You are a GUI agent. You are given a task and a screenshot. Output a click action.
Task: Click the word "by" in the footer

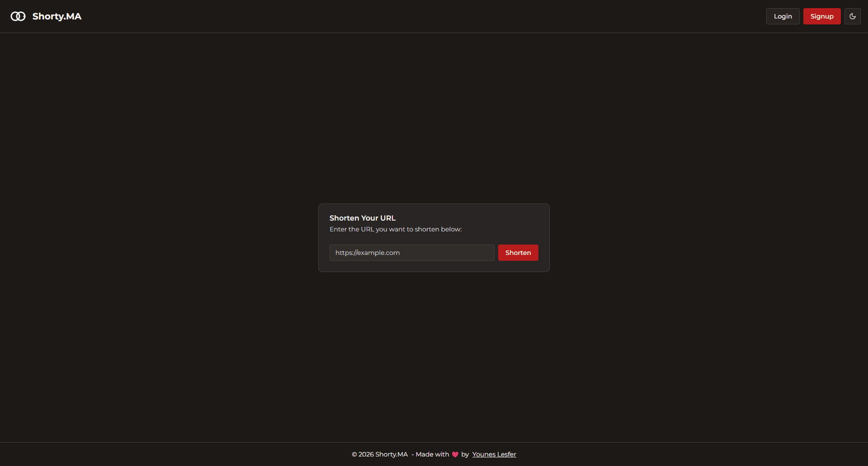point(465,454)
